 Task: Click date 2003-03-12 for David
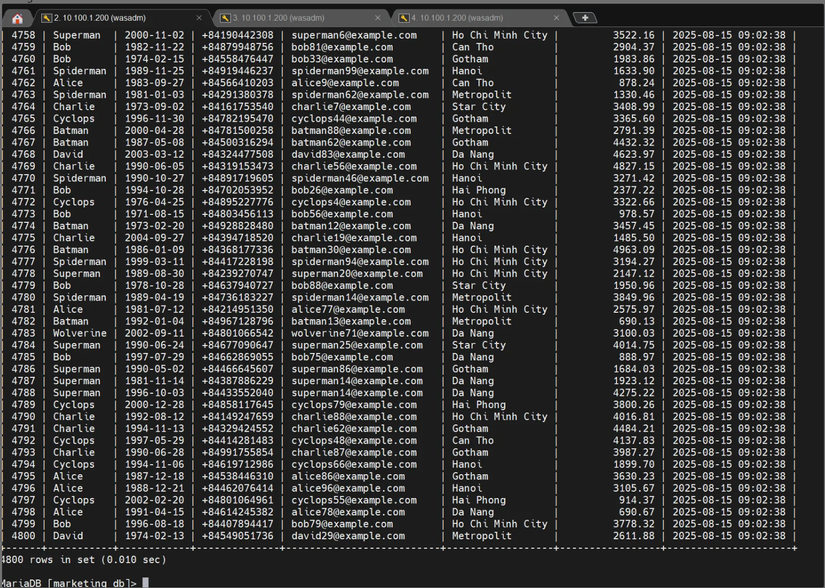pos(155,155)
